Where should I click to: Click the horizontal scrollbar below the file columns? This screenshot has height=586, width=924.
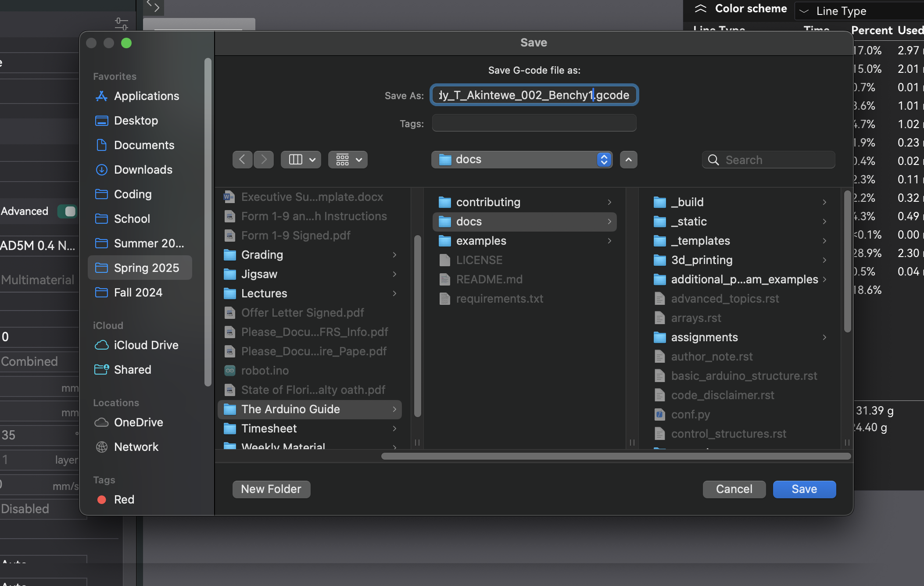click(616, 456)
